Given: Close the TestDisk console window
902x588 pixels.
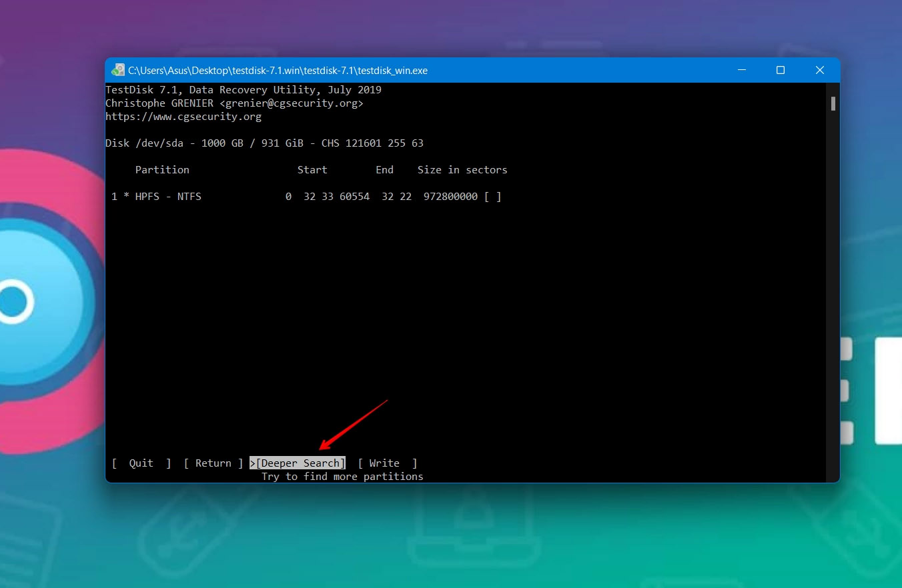Looking at the screenshot, I should (x=820, y=70).
